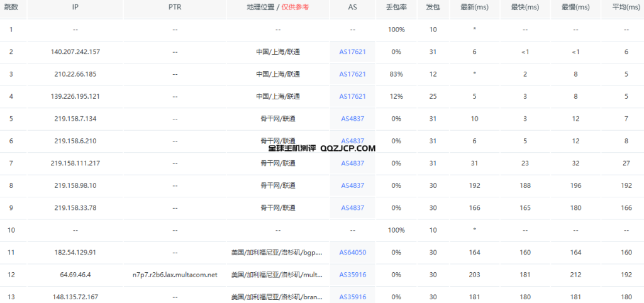Image resolution: width=644 pixels, height=303 pixels.
Task: Select IP address 139.226.195.121
Action: 75,96
